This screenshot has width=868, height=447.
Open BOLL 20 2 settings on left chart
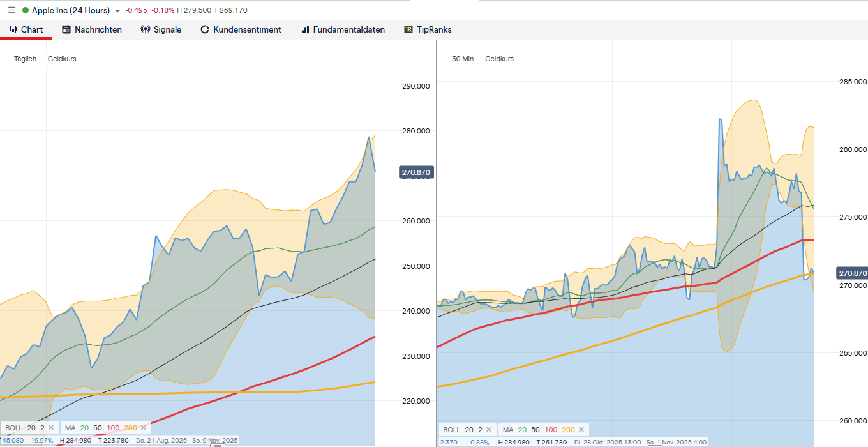tap(25, 427)
